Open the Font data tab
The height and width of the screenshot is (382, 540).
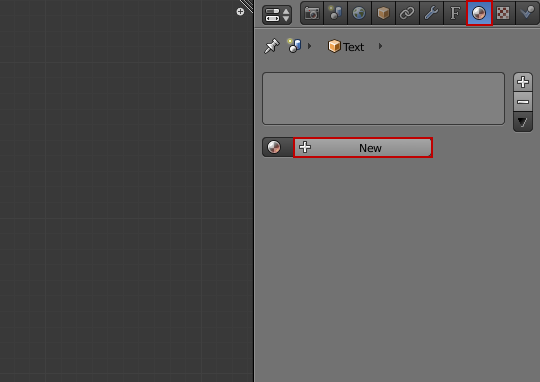pos(455,13)
